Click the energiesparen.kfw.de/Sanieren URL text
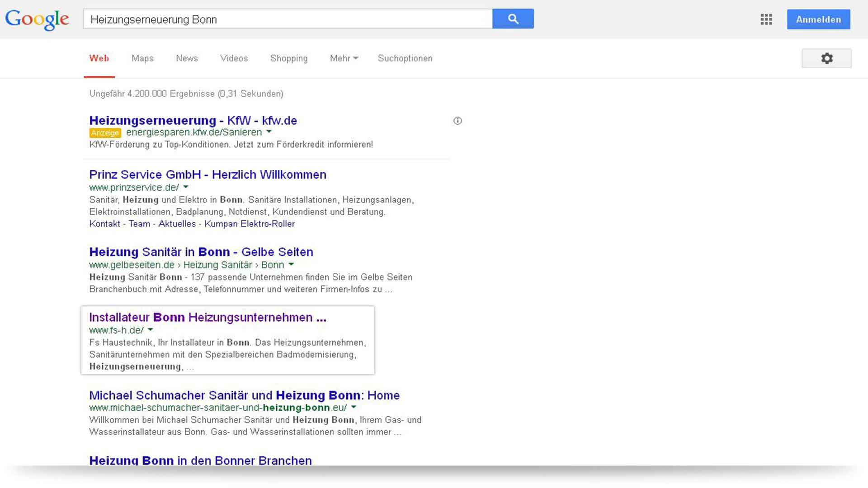The width and height of the screenshot is (868, 488). 194,132
